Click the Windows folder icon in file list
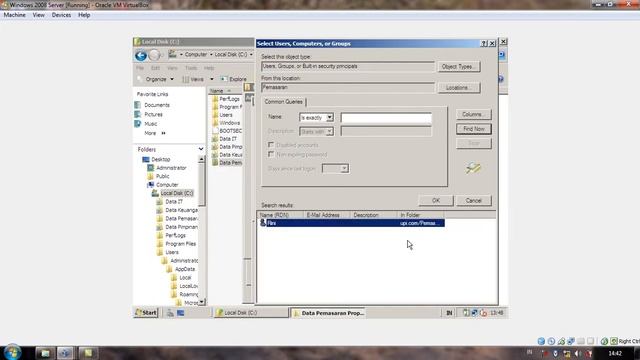Image resolution: width=640 pixels, height=360 pixels. pyautogui.click(x=215, y=122)
